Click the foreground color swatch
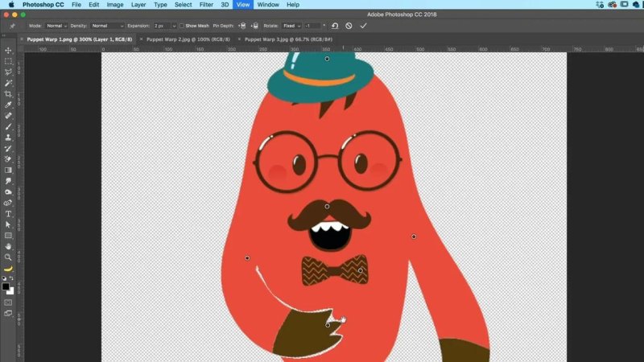 coord(6,286)
